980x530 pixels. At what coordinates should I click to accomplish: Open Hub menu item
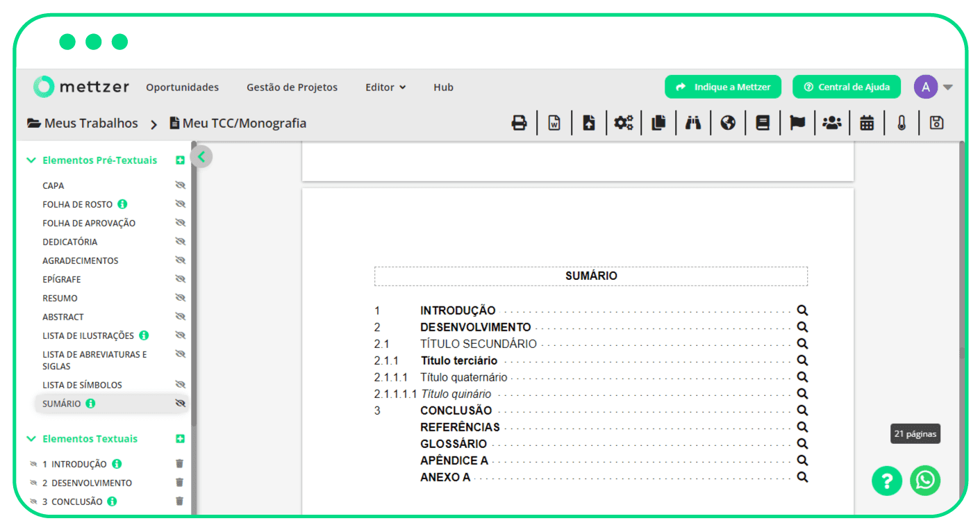pyautogui.click(x=443, y=88)
